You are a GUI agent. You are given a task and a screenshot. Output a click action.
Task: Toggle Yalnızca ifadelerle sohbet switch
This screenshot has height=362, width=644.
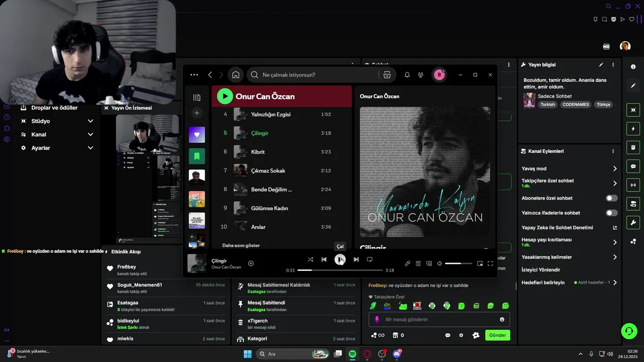pyautogui.click(x=612, y=213)
